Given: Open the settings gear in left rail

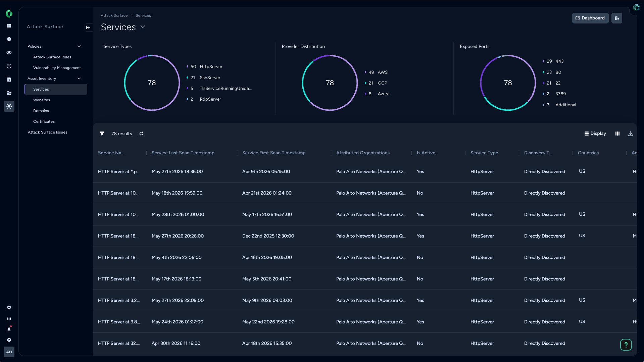Looking at the screenshot, I should 9,308.
